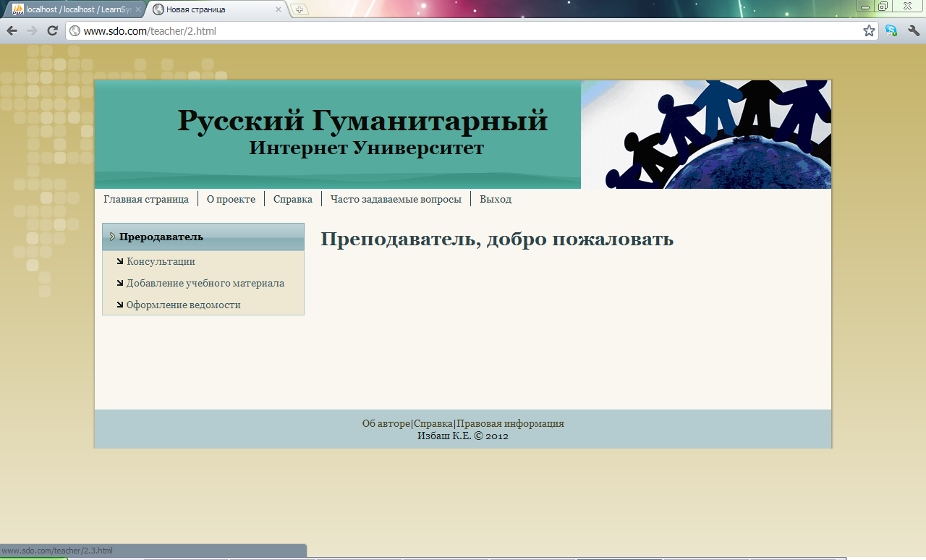
Task: Click the Русский Гуманитарный banner title
Action: point(362,119)
